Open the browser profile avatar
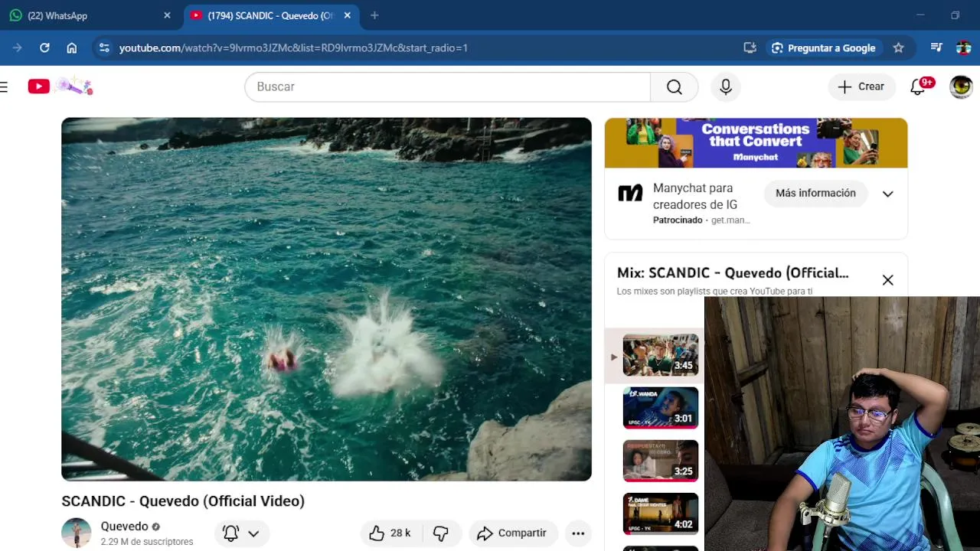The height and width of the screenshot is (551, 980). point(964,47)
